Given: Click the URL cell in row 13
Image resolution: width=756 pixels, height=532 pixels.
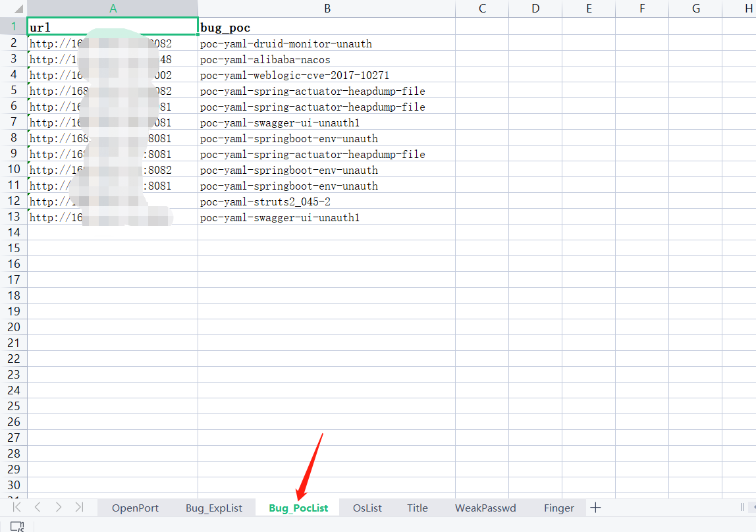Looking at the screenshot, I should tap(113, 217).
